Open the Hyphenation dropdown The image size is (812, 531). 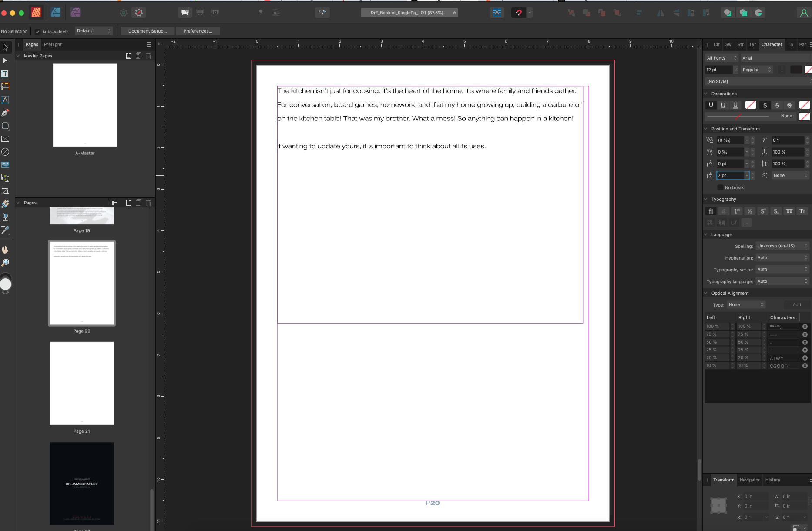click(782, 257)
